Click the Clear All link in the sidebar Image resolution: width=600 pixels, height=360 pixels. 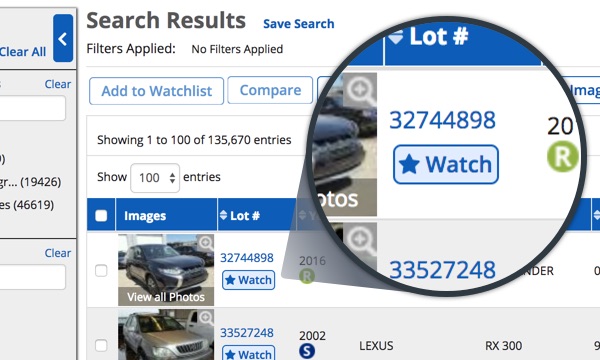[x=23, y=52]
